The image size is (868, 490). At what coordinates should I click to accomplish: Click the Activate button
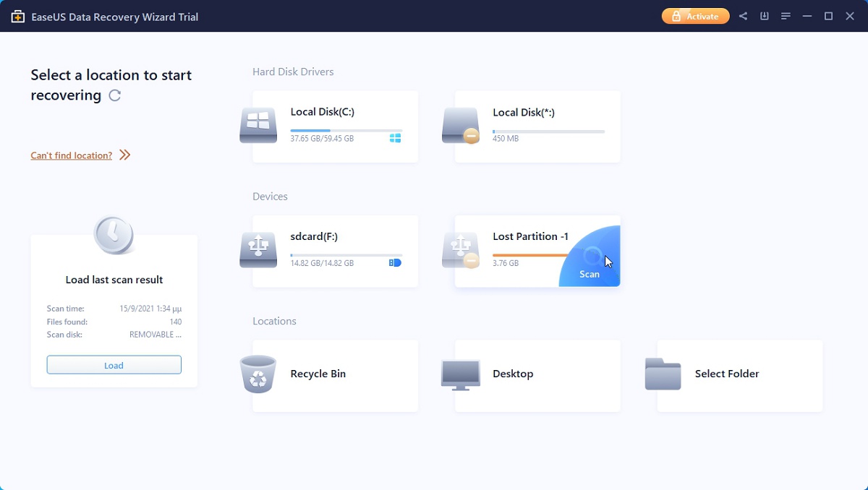pos(695,16)
